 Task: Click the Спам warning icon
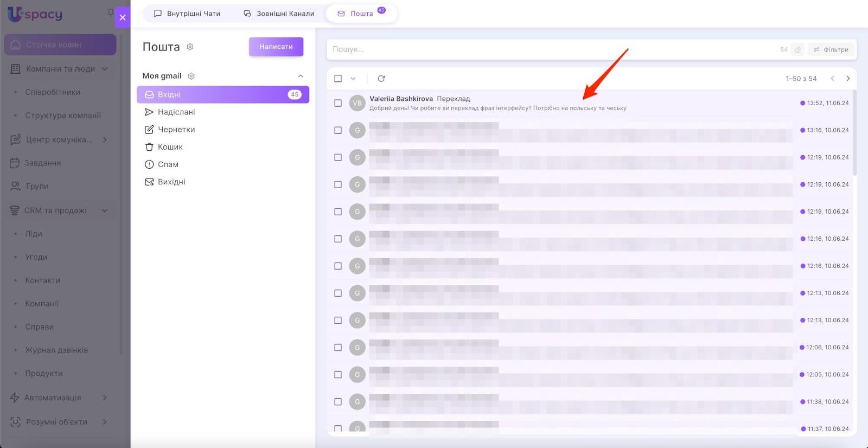pos(149,164)
